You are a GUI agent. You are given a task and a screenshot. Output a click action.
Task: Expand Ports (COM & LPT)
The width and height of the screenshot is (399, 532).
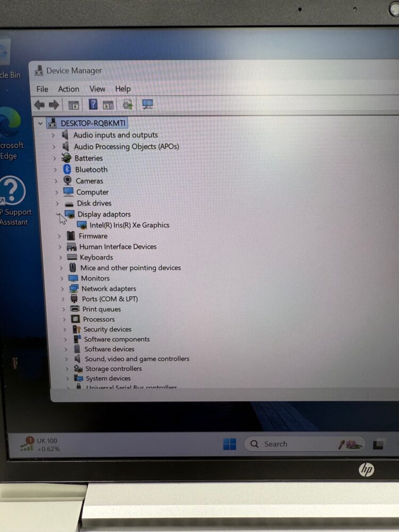[63, 299]
